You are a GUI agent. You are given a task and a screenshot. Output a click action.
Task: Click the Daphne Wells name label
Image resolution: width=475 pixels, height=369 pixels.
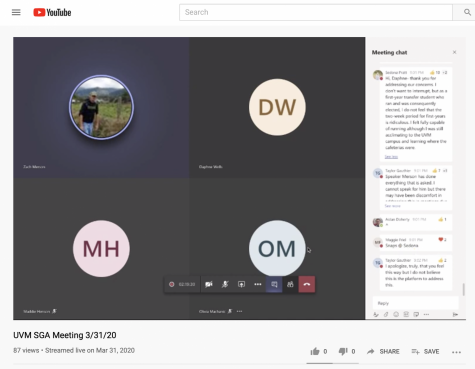click(x=210, y=167)
